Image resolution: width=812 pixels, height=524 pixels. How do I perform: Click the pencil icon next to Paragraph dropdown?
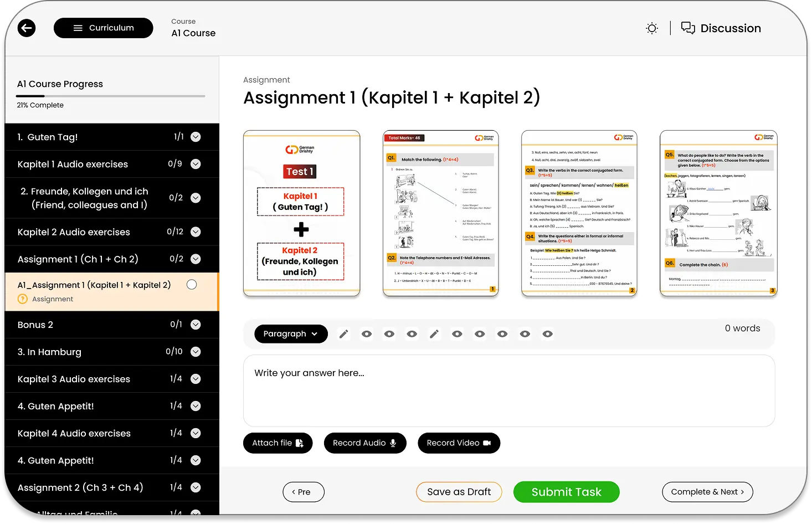tap(344, 334)
